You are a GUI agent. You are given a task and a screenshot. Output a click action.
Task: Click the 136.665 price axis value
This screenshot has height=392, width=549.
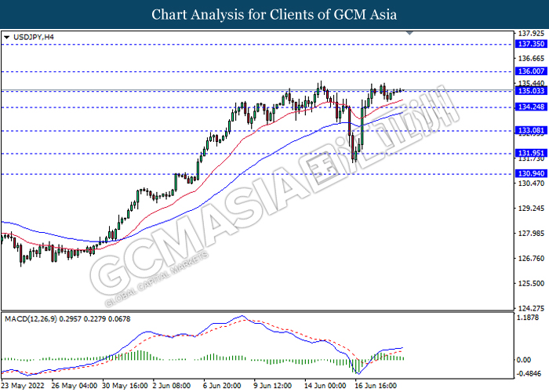(531, 59)
